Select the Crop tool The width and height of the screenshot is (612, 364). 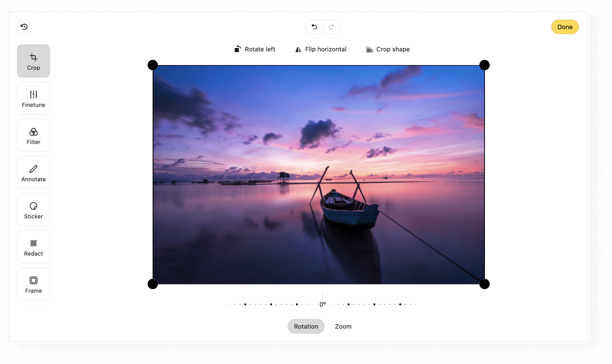[33, 60]
